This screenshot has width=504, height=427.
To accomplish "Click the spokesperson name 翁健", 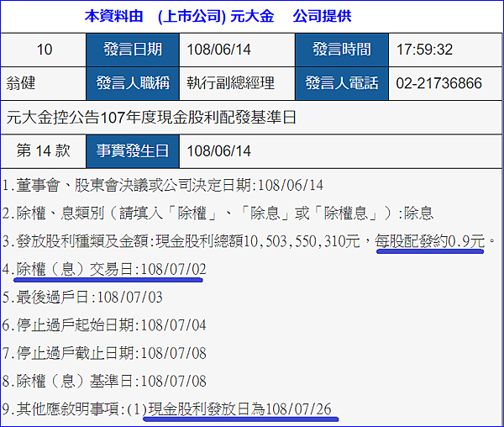I will 20,83.
